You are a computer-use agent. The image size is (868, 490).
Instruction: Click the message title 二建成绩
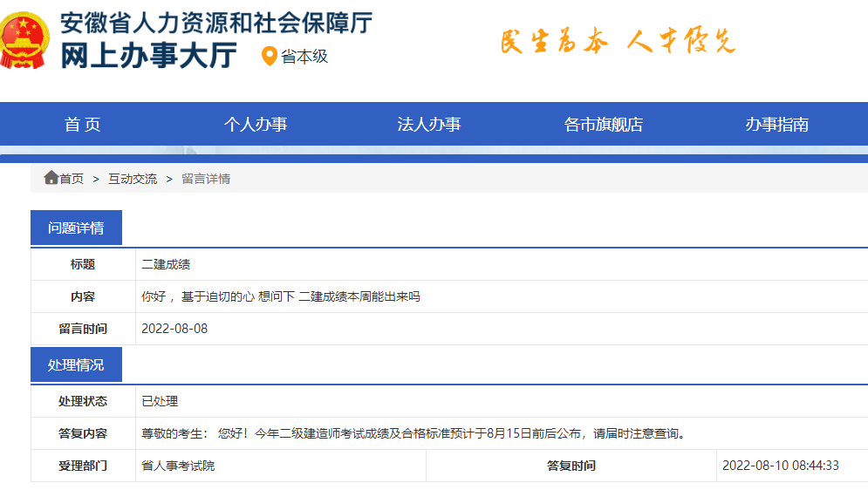pyautogui.click(x=166, y=264)
